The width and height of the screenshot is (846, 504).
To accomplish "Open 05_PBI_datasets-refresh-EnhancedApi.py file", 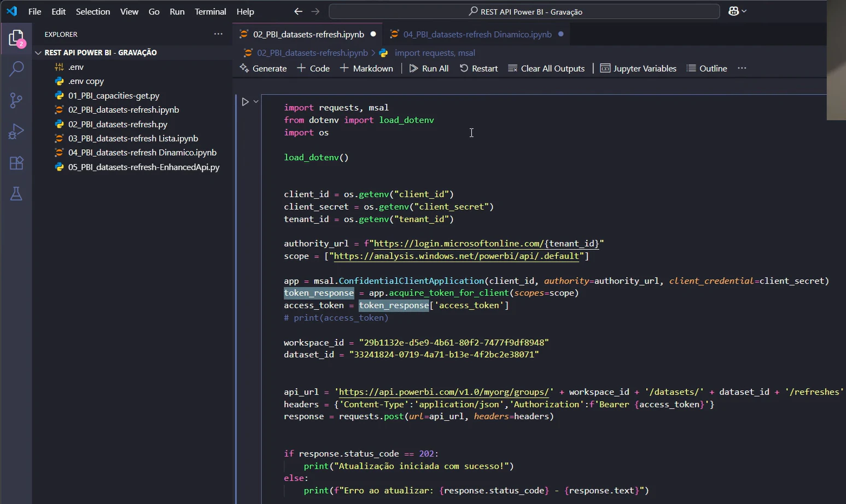I will [x=144, y=167].
